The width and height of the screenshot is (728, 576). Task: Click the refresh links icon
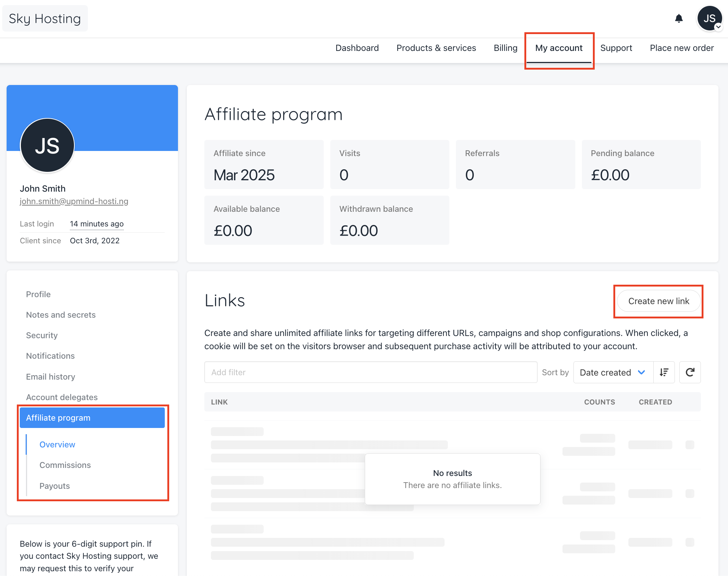tap(690, 372)
